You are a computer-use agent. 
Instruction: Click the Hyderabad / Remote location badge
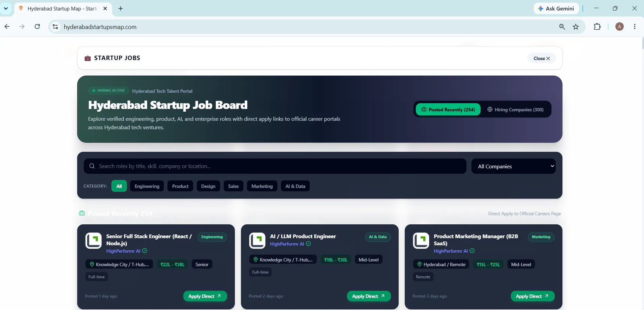coord(441,264)
